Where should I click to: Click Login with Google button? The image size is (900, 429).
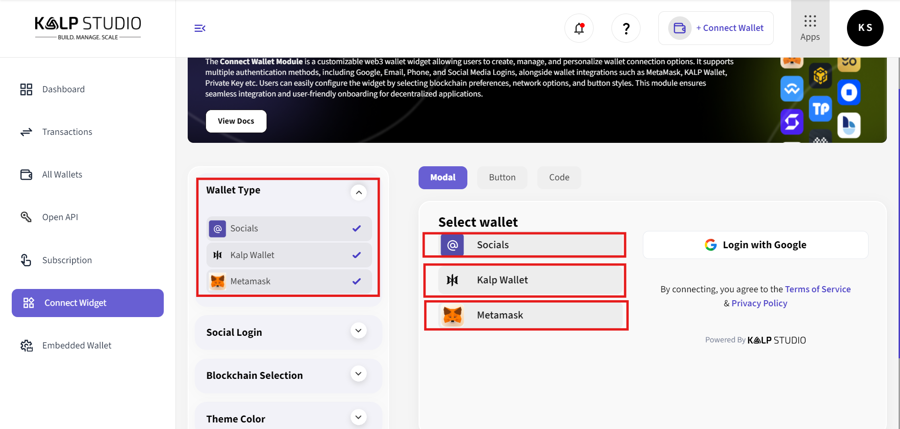tap(755, 245)
